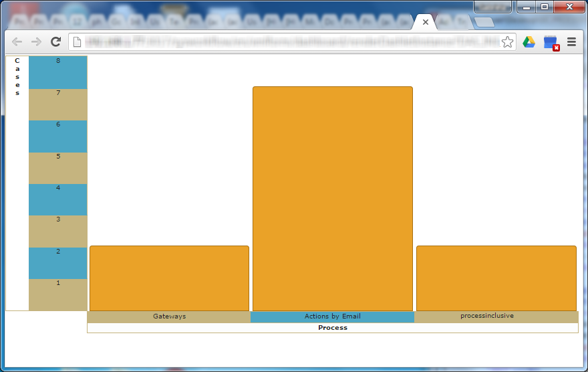Click the browser back arrow
The width and height of the screenshot is (588, 372).
(17, 42)
